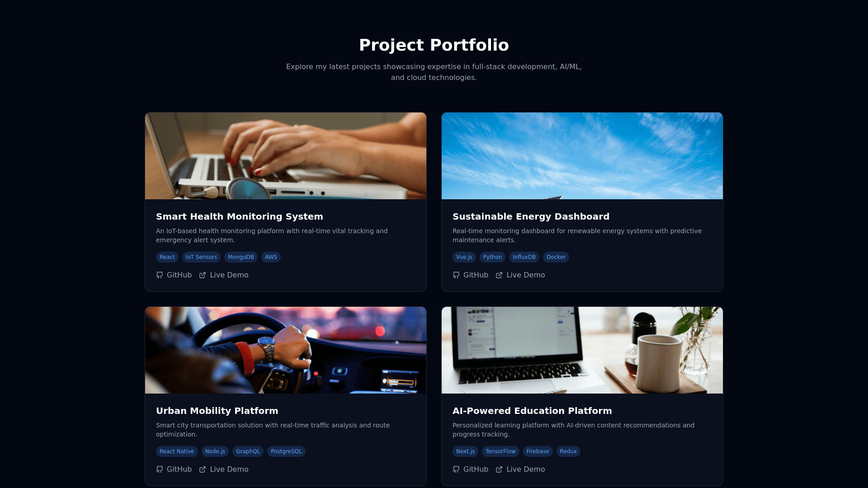Click external link icon on AI-Powered Education Live Demo
868x488 pixels.
(x=499, y=469)
